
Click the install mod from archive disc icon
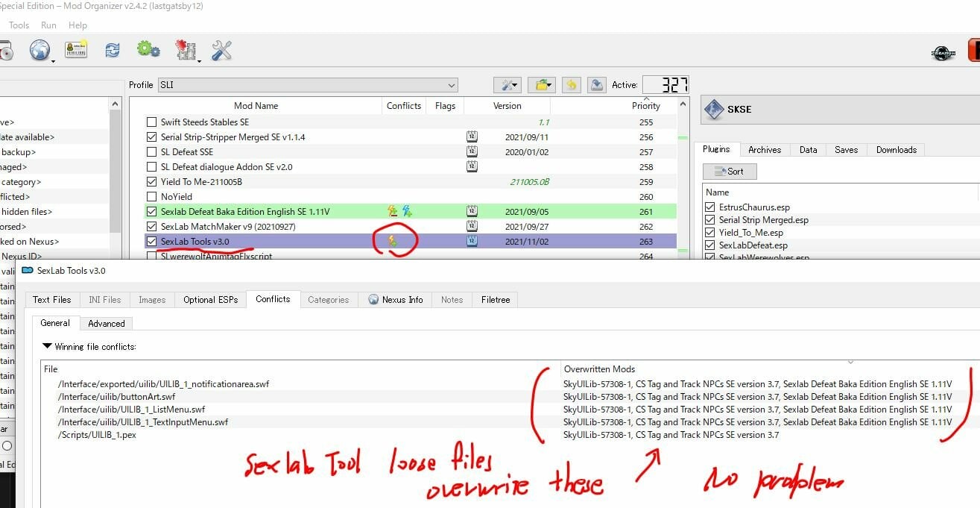pos(6,51)
